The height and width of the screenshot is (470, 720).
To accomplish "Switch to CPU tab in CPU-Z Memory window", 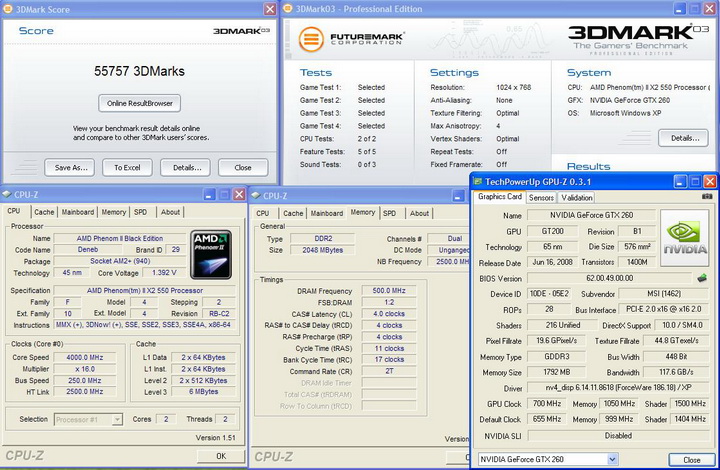I will (263, 213).
